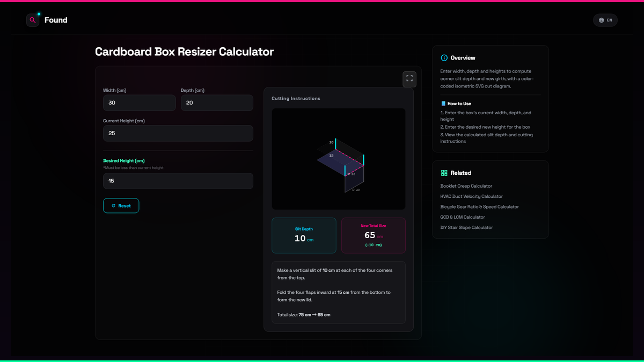Viewport: 644px width, 362px height.
Task: Click the isometric box cut diagram
Action: (x=339, y=159)
